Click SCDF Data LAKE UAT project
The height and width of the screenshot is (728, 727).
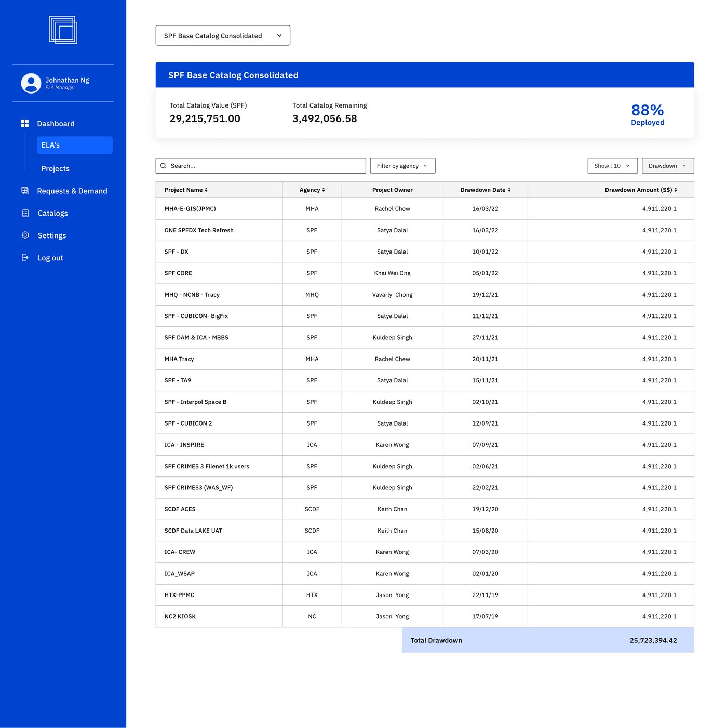(x=193, y=531)
